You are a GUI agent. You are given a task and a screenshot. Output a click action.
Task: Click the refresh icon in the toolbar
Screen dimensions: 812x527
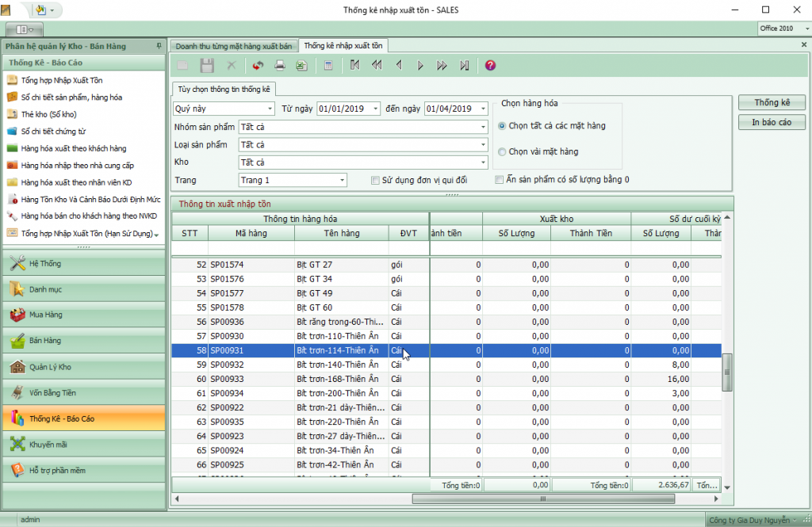tap(258, 66)
